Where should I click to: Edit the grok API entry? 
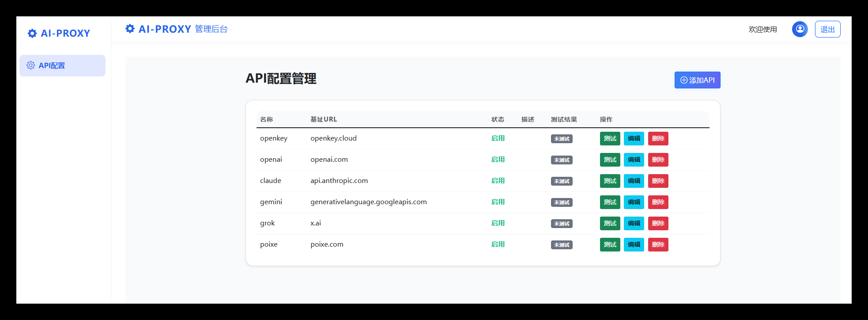coord(634,223)
